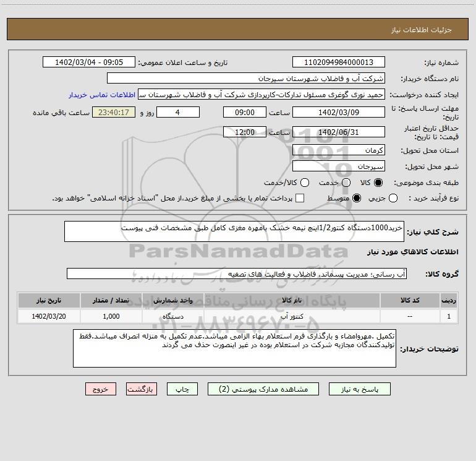Click the واحد شمارش column header
The width and height of the screenshot is (476, 461).
(x=172, y=300)
